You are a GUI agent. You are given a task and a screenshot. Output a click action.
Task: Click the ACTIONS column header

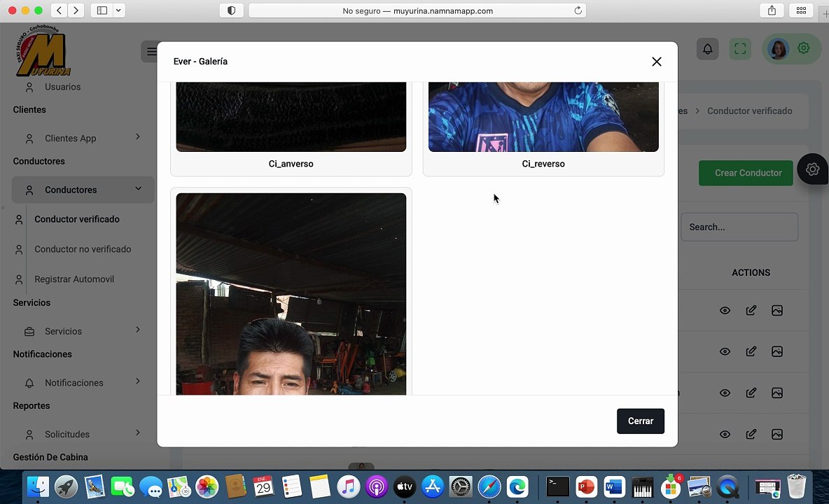pyautogui.click(x=751, y=272)
